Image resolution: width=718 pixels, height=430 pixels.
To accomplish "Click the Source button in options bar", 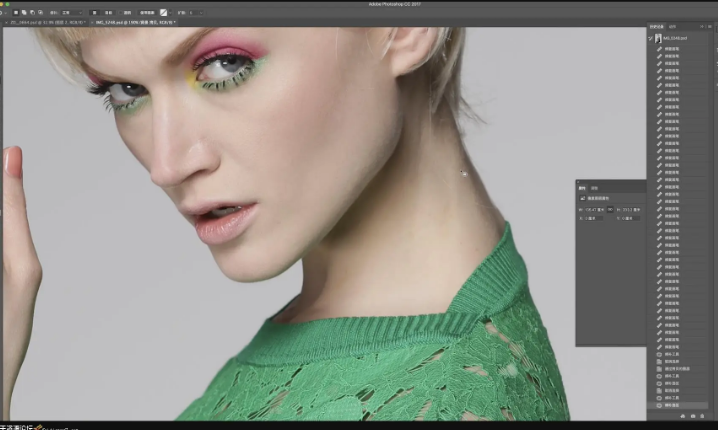I will 94,13.
